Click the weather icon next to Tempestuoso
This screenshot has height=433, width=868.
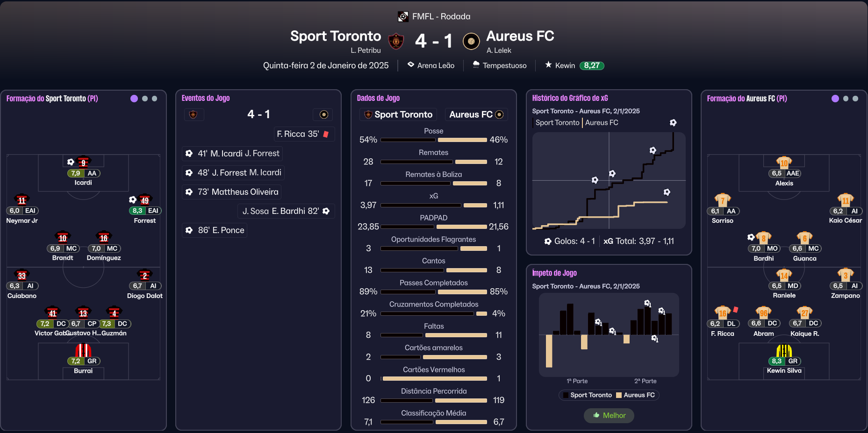pos(476,64)
